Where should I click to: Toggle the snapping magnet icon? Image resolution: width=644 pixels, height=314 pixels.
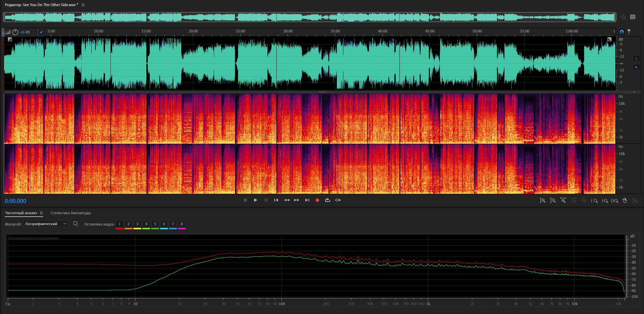(x=622, y=32)
